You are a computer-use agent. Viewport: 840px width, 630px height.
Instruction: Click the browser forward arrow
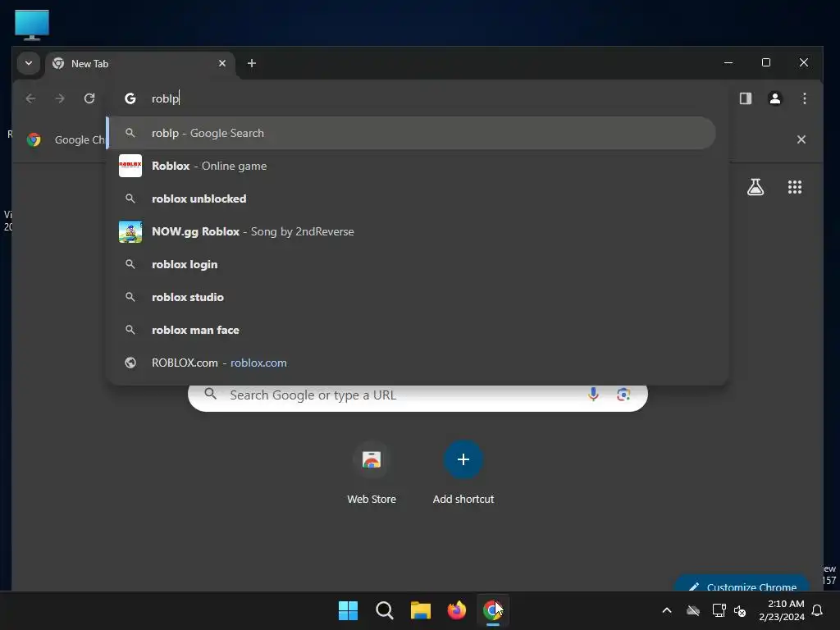pos(60,98)
